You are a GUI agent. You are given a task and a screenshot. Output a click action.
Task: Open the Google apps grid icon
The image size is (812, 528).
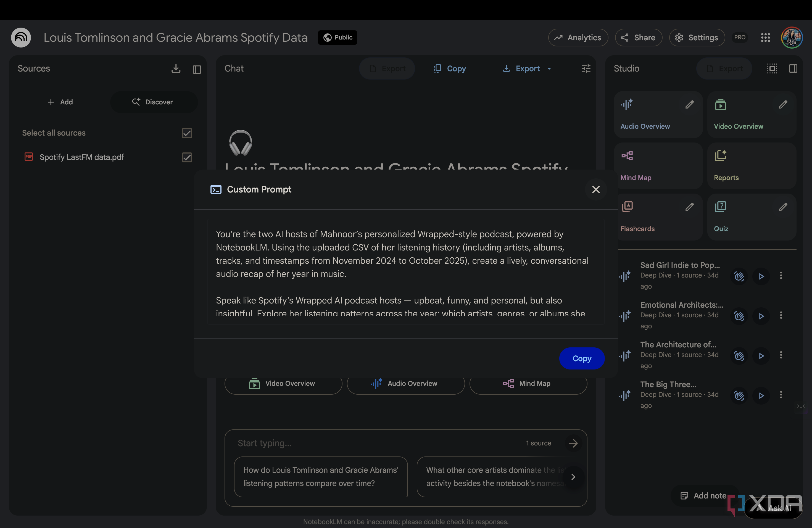click(x=765, y=38)
